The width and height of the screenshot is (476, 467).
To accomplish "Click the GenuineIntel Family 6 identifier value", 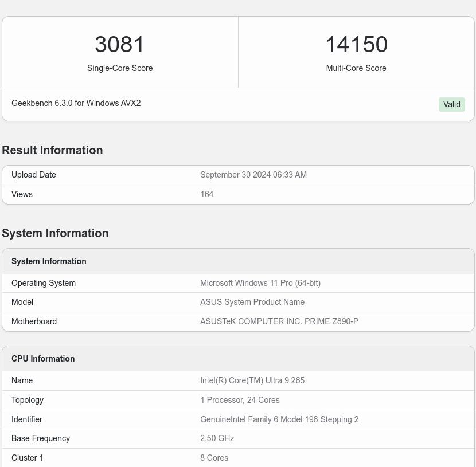I will 279,419.
